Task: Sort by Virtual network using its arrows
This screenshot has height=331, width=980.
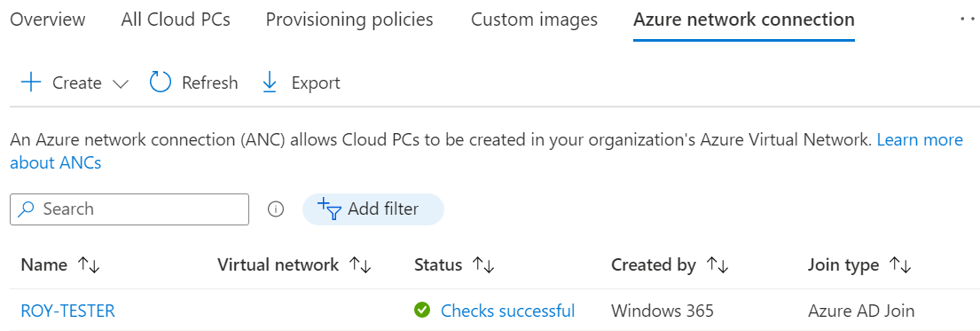Action: [x=360, y=265]
